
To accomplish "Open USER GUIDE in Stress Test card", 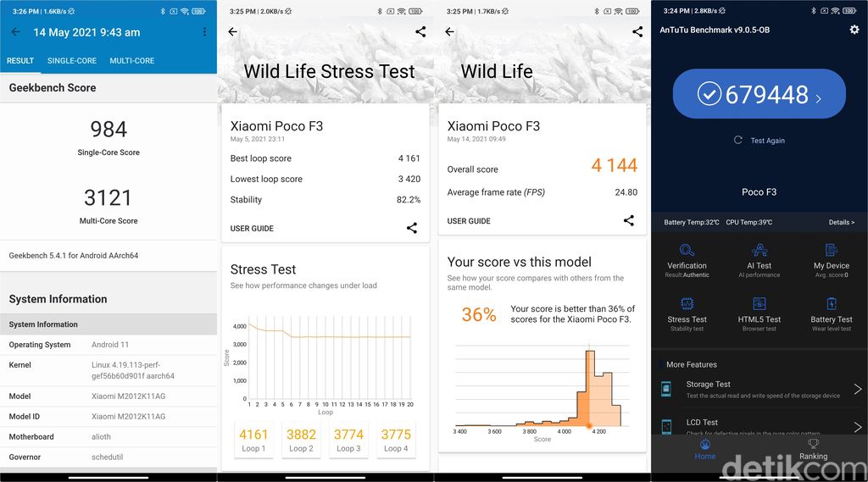I will point(252,229).
